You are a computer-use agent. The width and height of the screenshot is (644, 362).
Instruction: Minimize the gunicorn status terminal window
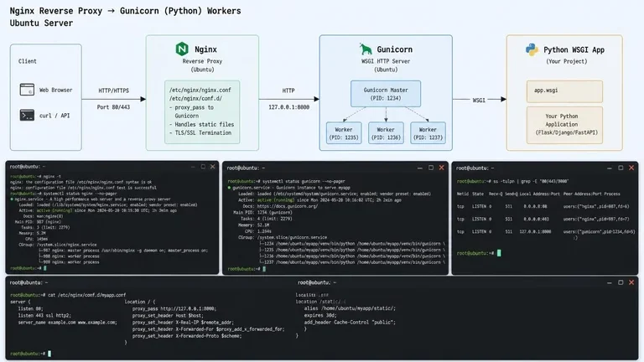420,168
